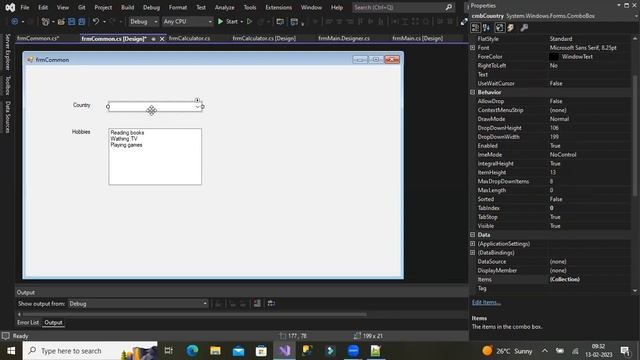Open the Extensions menu

tap(278, 7)
